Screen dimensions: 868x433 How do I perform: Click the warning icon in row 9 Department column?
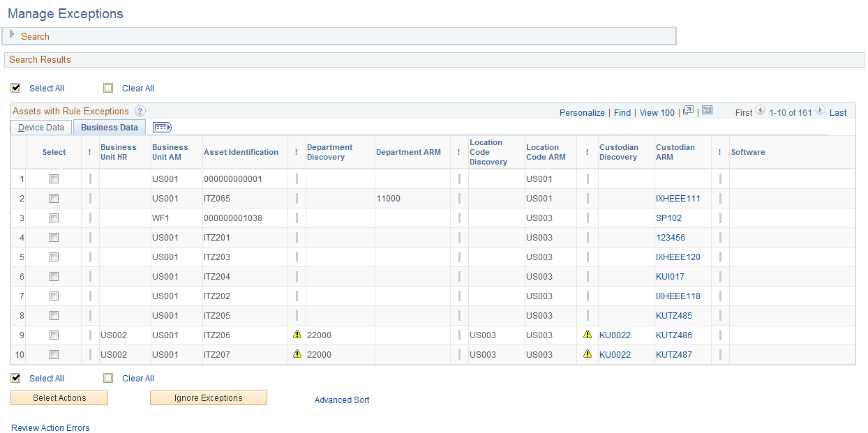click(x=297, y=334)
